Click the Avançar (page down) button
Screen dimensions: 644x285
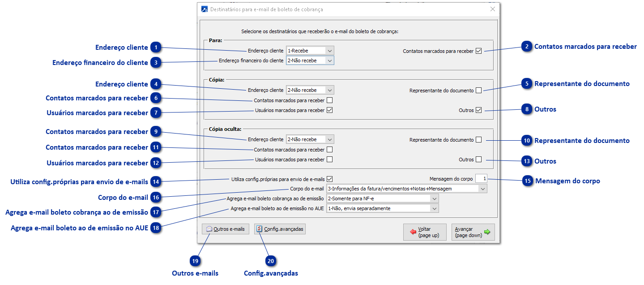coord(473,232)
